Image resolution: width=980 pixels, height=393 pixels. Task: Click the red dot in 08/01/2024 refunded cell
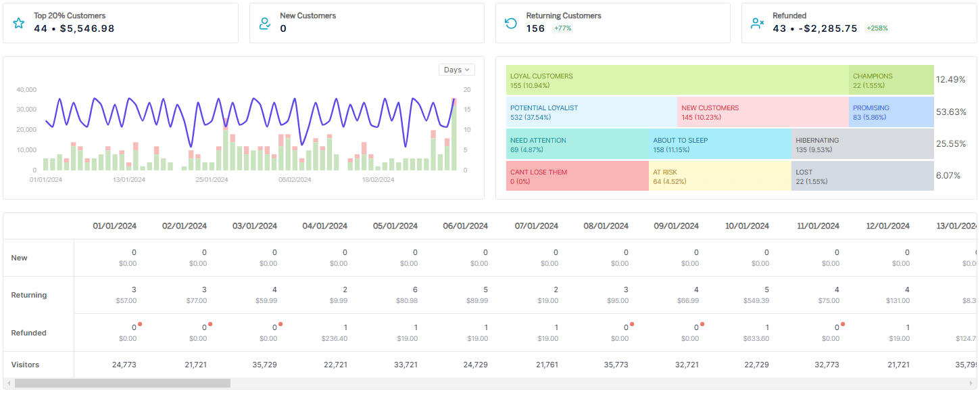[x=632, y=324]
